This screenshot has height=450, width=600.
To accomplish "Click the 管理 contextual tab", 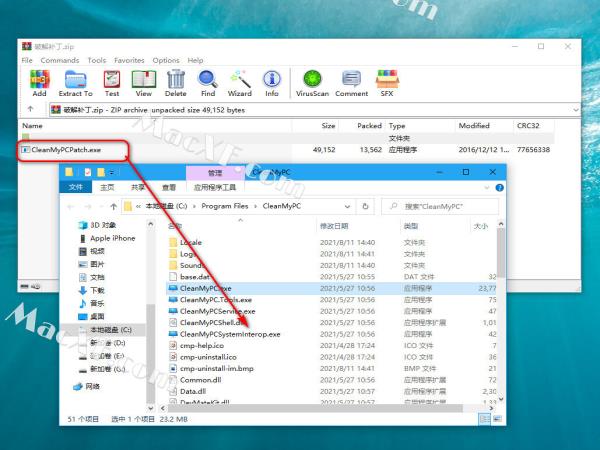I will click(x=215, y=173).
